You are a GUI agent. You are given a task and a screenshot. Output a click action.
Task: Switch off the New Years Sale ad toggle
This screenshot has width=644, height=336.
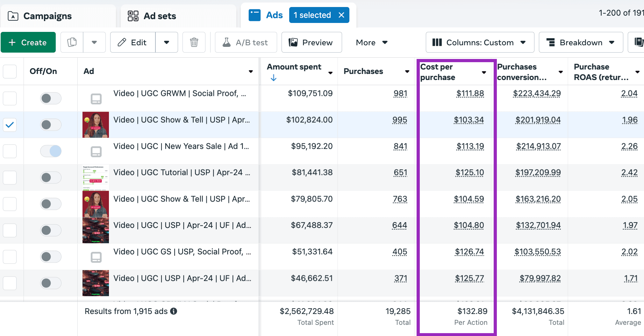click(51, 151)
